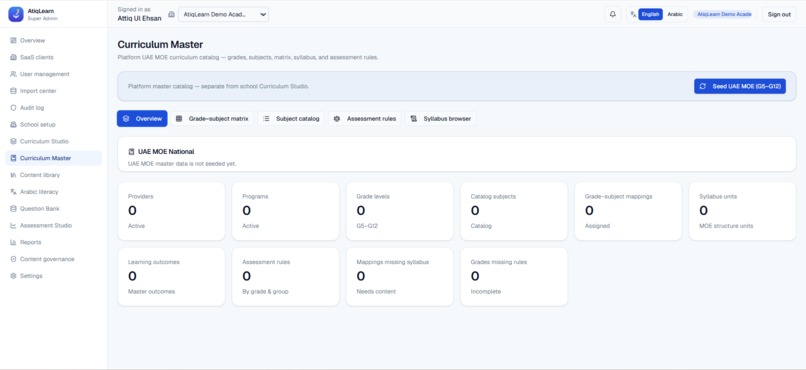Open the Subject catalog tab
This screenshot has width=806, height=370.
click(291, 119)
